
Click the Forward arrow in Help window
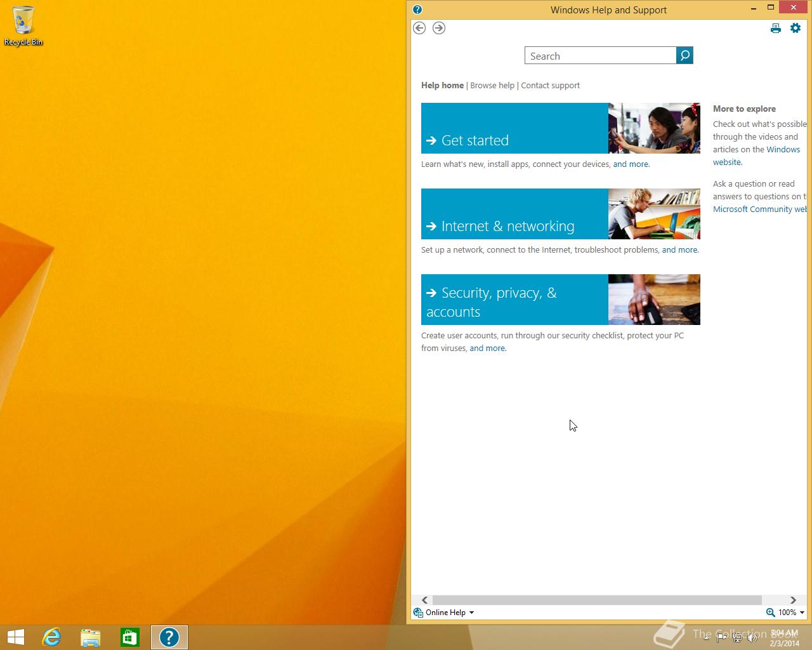439,28
